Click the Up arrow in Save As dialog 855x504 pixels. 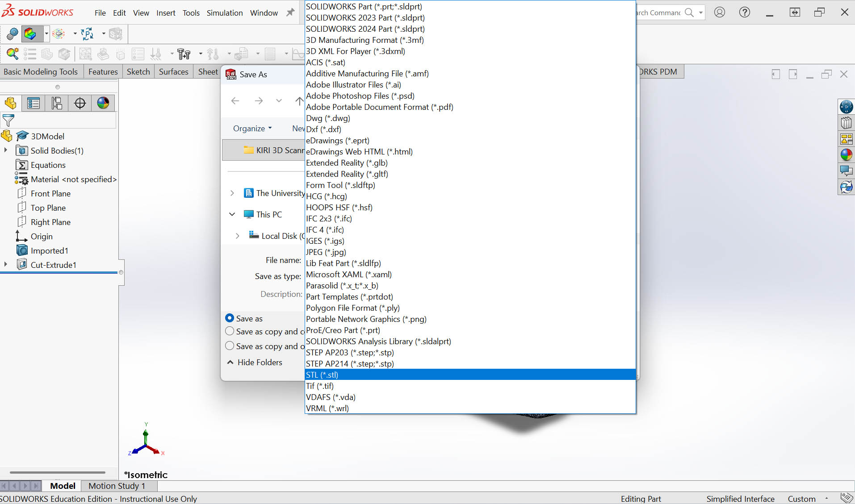point(299,101)
